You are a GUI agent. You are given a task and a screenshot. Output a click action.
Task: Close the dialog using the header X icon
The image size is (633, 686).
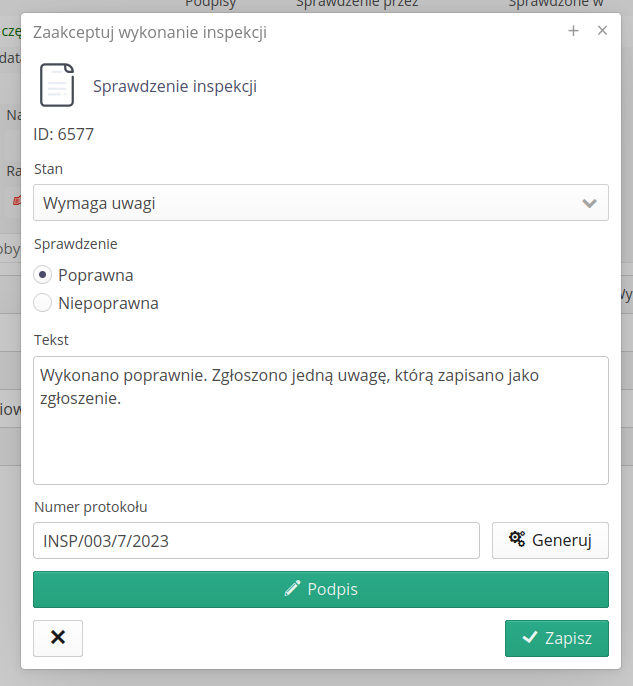coord(602,31)
